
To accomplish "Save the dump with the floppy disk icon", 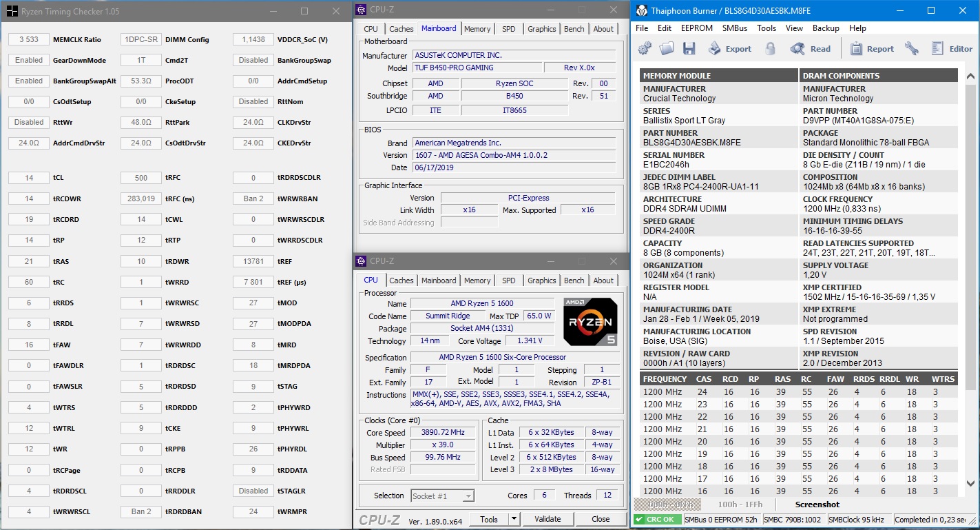I will pyautogui.click(x=689, y=48).
